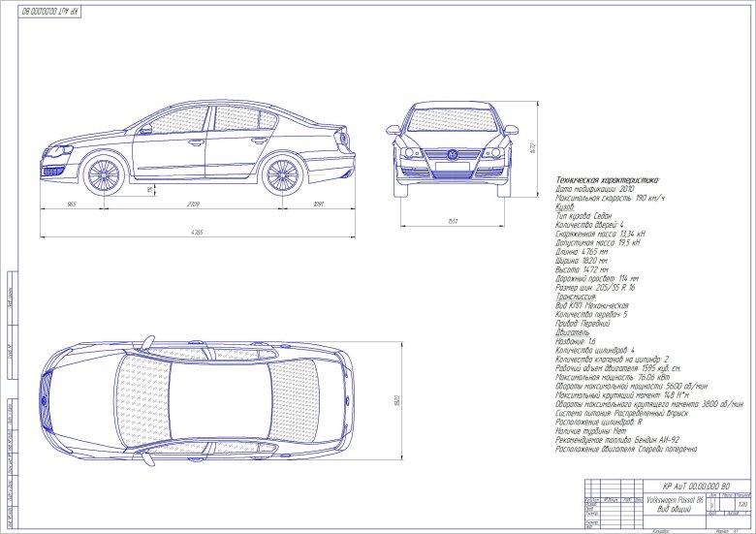Viewport: 756px width, 534px height.
Task: Select the 'Трансмиссия' section heading
Action: coord(577,297)
